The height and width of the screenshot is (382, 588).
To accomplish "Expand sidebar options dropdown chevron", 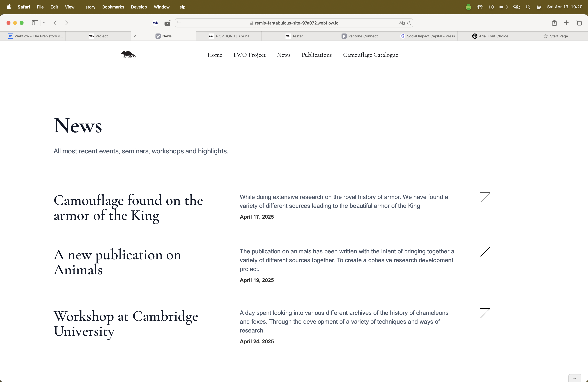I will (x=44, y=23).
